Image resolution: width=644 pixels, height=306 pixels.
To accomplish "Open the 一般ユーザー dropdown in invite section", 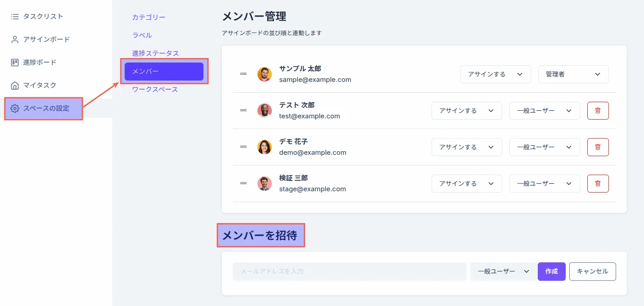I will point(503,271).
